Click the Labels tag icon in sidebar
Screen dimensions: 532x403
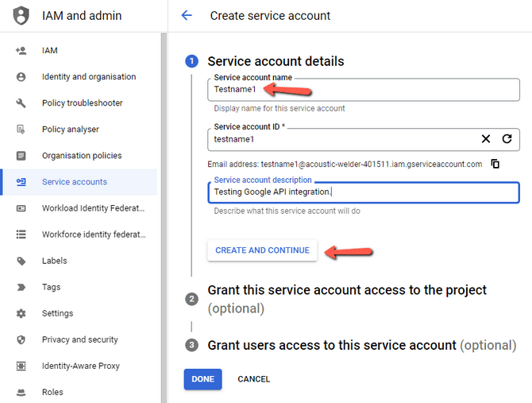click(x=21, y=261)
